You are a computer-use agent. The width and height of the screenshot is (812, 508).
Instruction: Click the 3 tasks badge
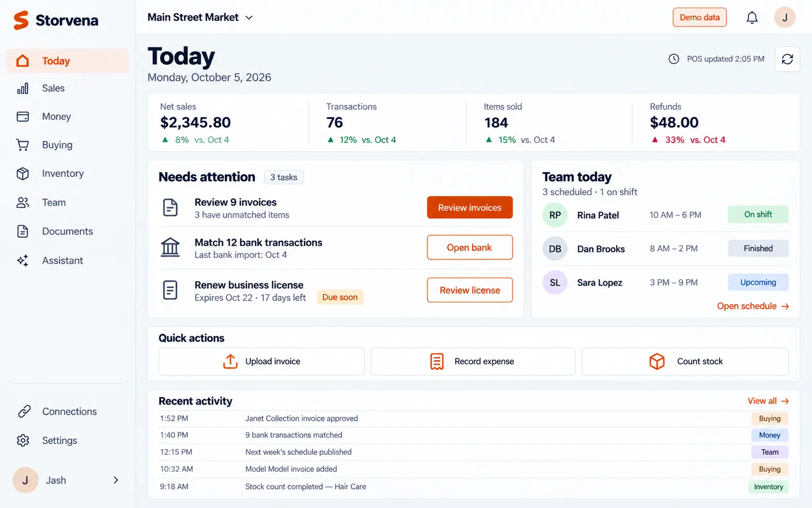click(x=284, y=177)
